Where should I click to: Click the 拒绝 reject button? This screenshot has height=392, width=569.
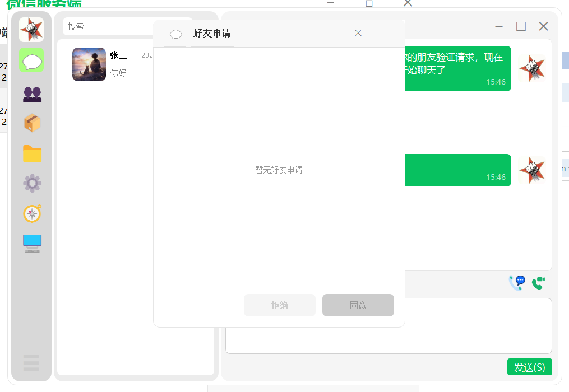[x=279, y=305]
